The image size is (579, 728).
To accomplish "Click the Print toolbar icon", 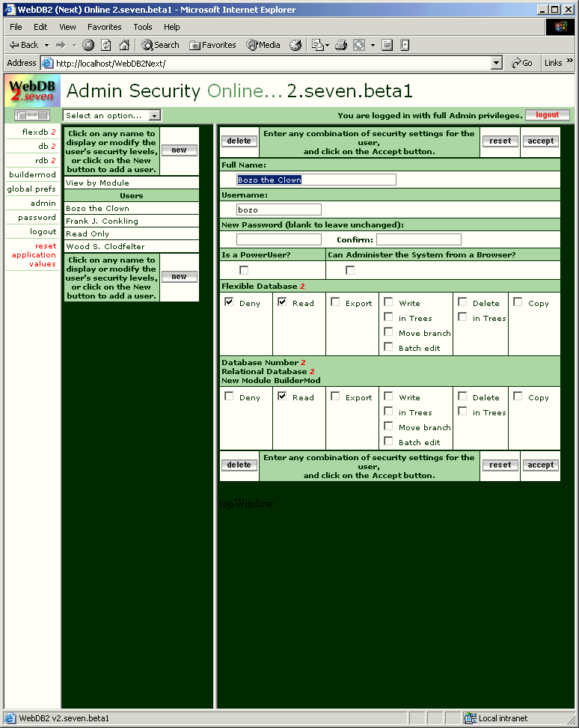I will coord(341,45).
